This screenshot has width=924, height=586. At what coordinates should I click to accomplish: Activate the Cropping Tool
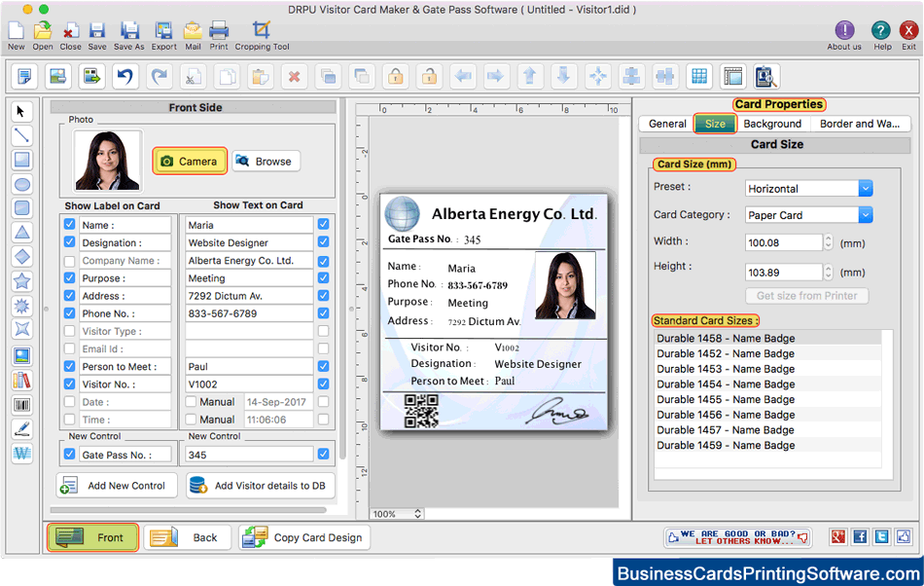(x=262, y=30)
